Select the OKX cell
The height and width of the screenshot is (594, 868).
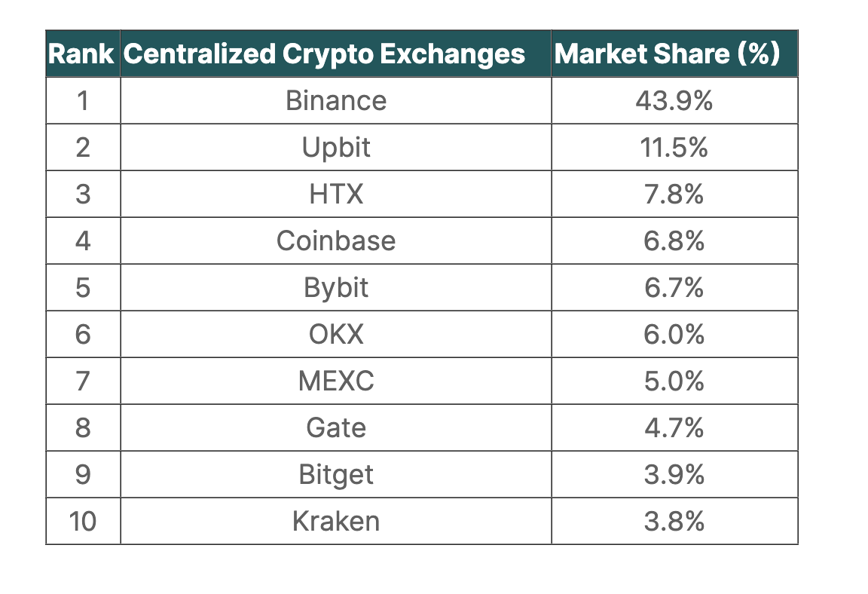(336, 335)
